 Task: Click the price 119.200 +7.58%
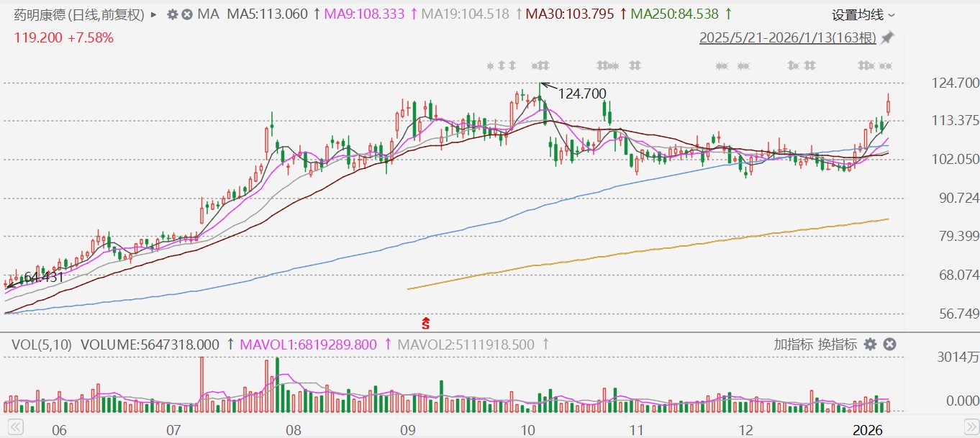64,37
